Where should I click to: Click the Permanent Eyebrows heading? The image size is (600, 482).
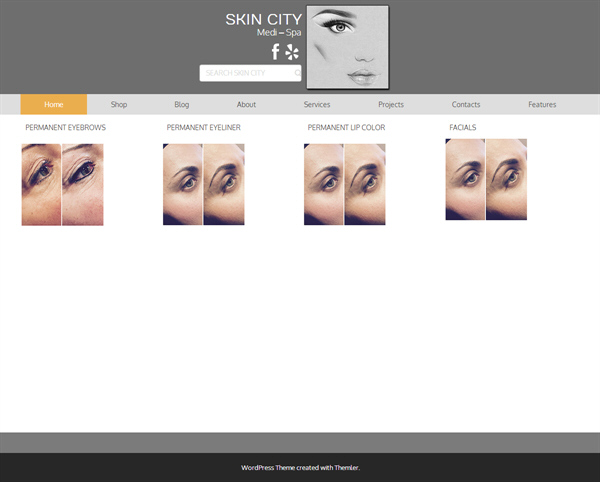click(65, 127)
